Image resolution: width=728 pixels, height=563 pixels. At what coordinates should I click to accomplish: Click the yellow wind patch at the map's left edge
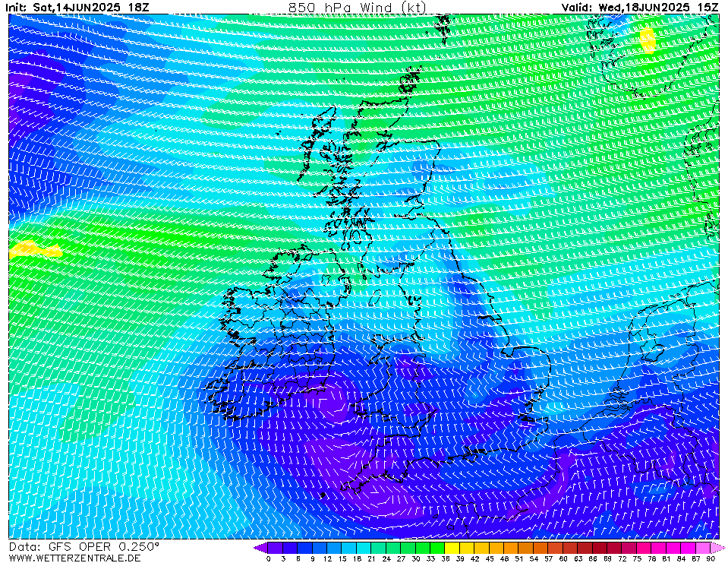click(x=34, y=250)
